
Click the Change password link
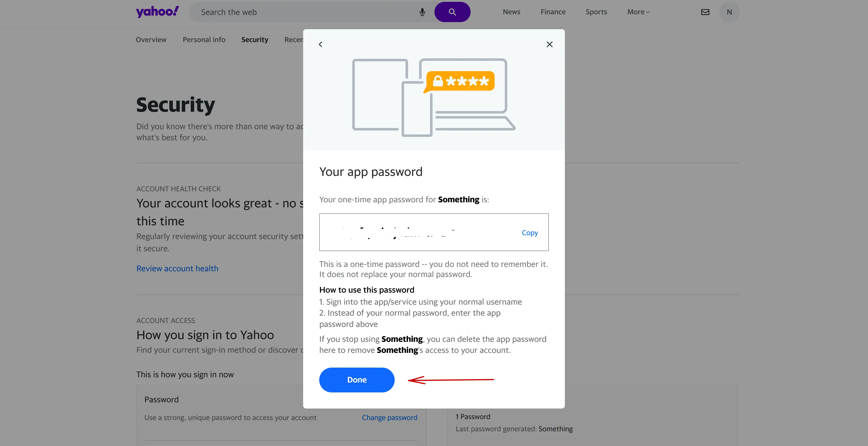pos(389,417)
